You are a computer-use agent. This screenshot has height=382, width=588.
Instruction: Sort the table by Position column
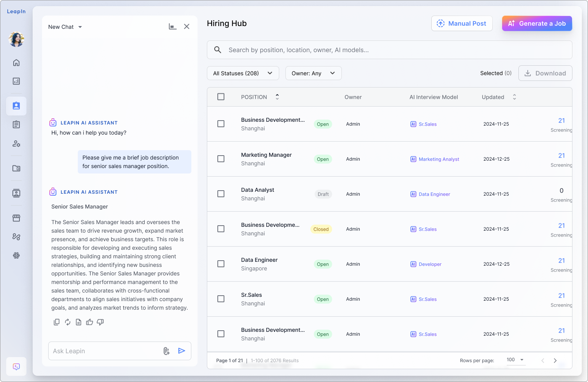277,97
